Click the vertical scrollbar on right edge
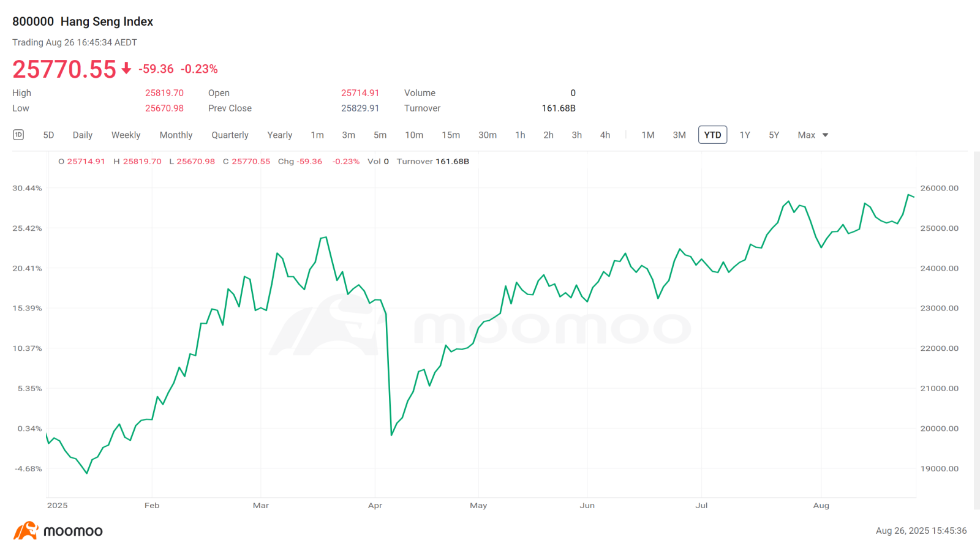980x551 pixels. pos(976,331)
